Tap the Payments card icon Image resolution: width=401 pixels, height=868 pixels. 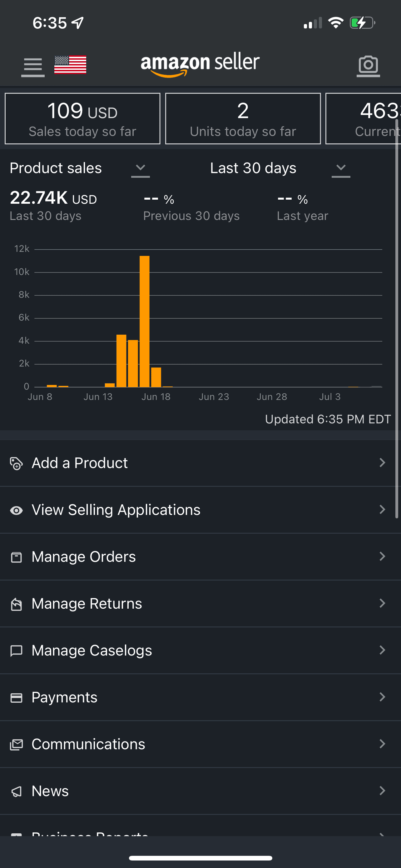[x=16, y=697]
